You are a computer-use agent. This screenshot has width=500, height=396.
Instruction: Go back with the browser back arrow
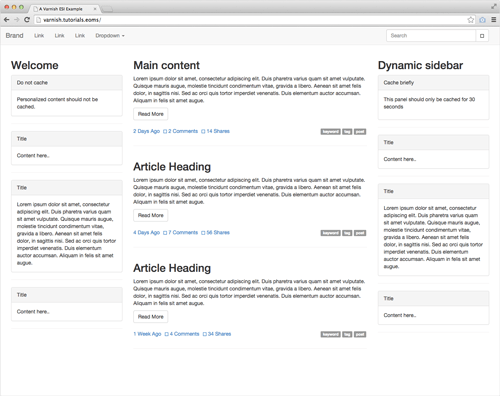tap(7, 20)
